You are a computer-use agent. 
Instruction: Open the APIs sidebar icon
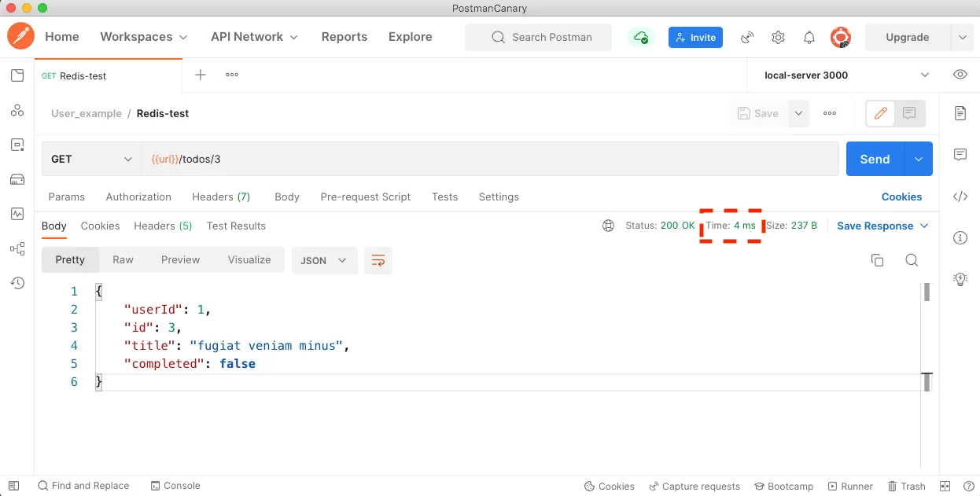(17, 111)
